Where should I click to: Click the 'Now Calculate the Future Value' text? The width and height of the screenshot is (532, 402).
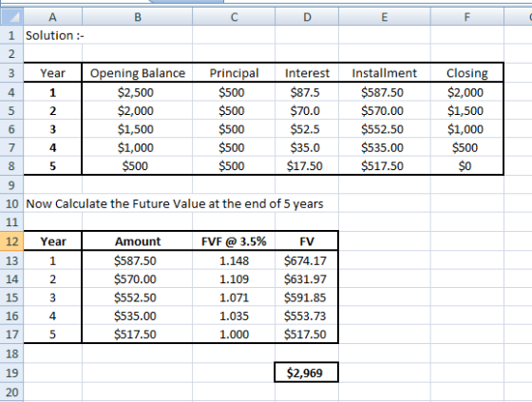(x=175, y=203)
